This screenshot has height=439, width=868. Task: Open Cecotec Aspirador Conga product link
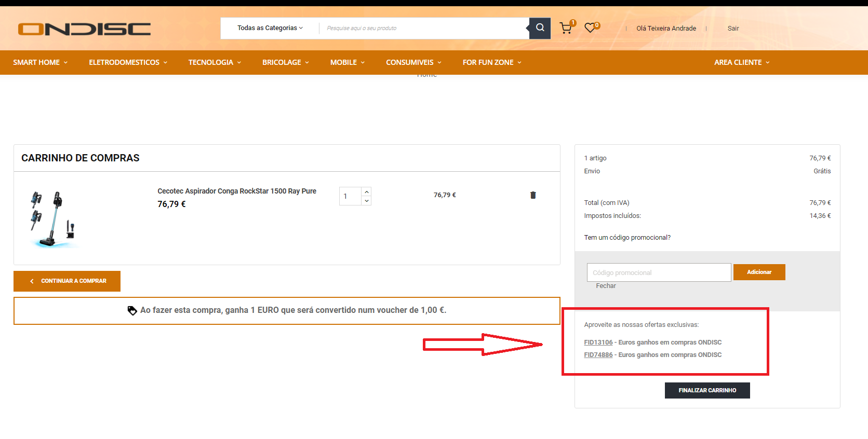[x=237, y=191]
